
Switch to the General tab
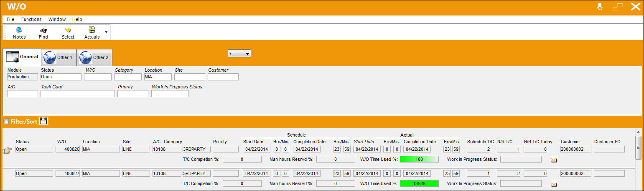22,57
